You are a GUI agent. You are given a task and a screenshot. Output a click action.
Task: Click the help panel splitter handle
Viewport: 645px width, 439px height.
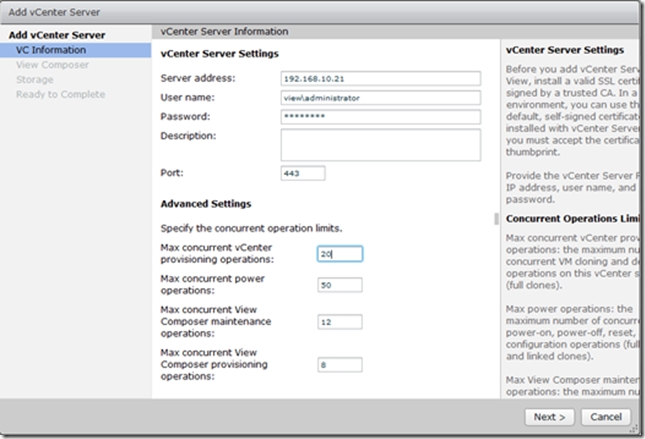click(x=497, y=219)
